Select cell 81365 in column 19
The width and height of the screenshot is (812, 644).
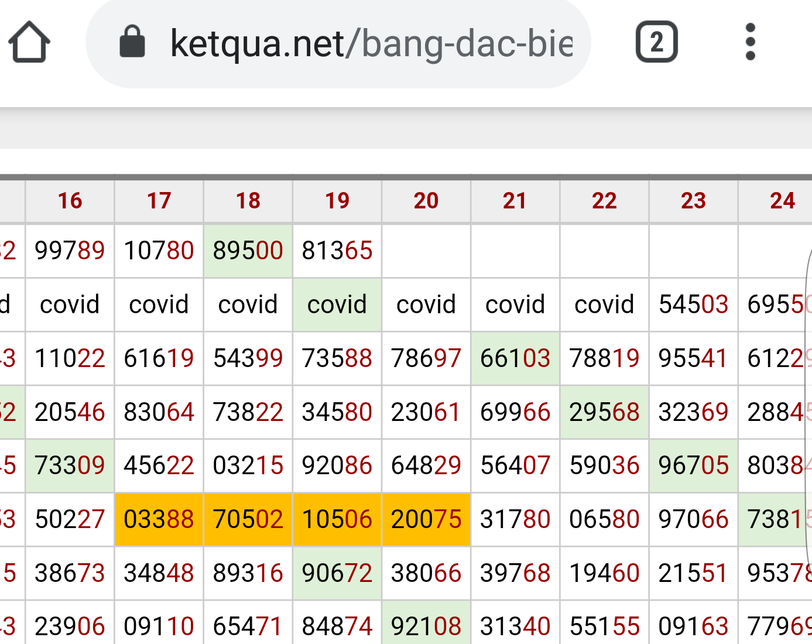[x=337, y=251]
